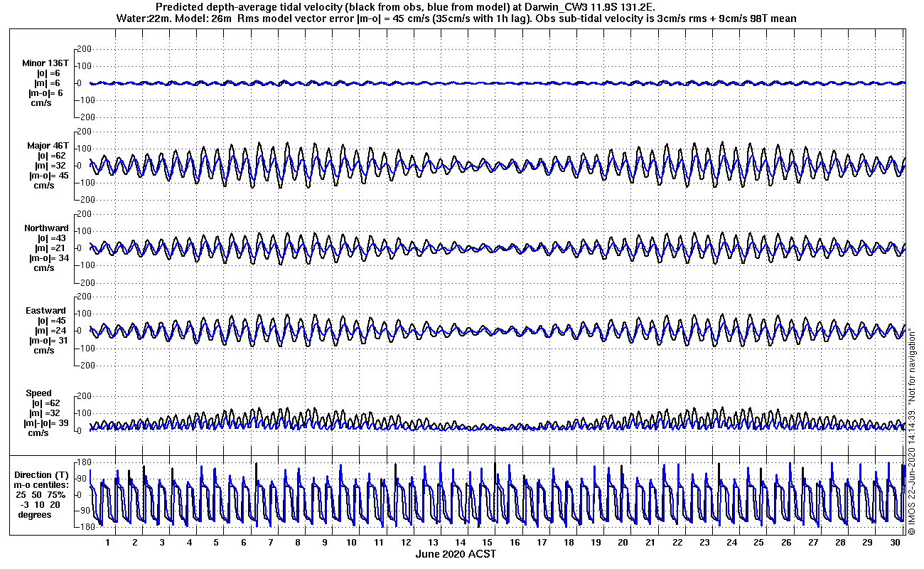This screenshot has height=569, width=924.
Task: Click day '20' on the date axis
Action: (623, 543)
